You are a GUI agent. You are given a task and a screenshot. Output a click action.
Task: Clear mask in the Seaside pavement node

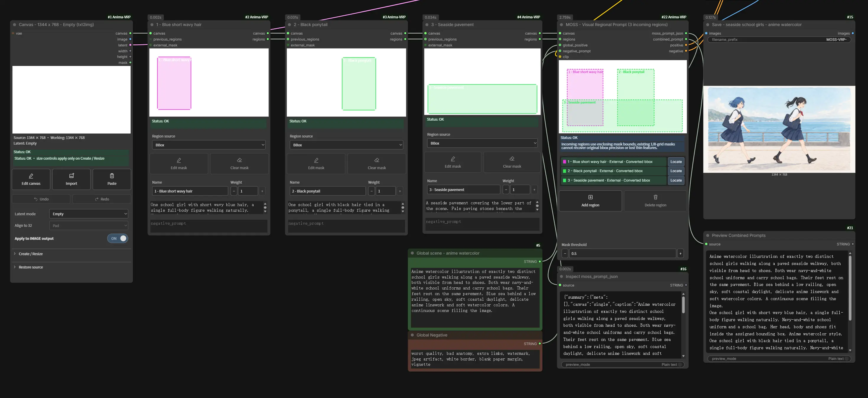[512, 162]
